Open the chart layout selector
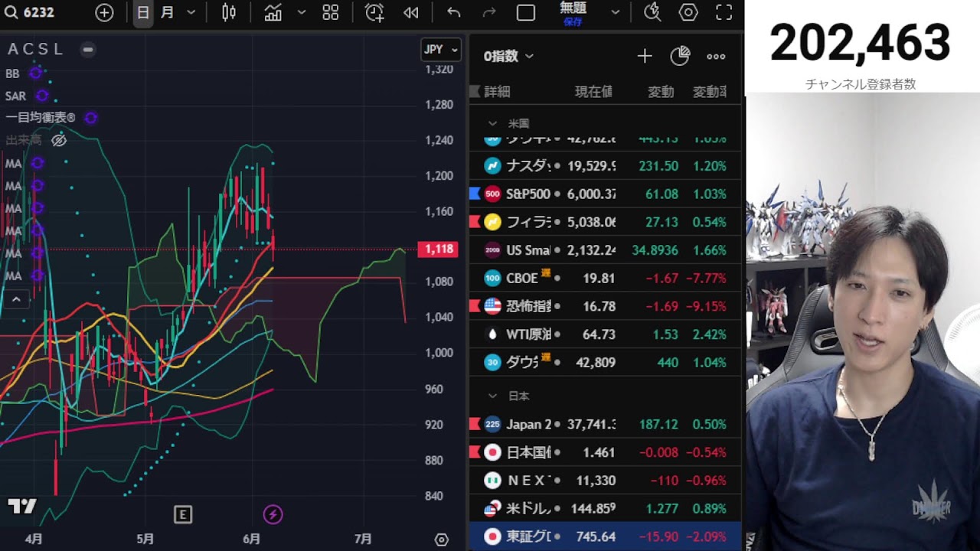The width and height of the screenshot is (980, 551). point(526,12)
